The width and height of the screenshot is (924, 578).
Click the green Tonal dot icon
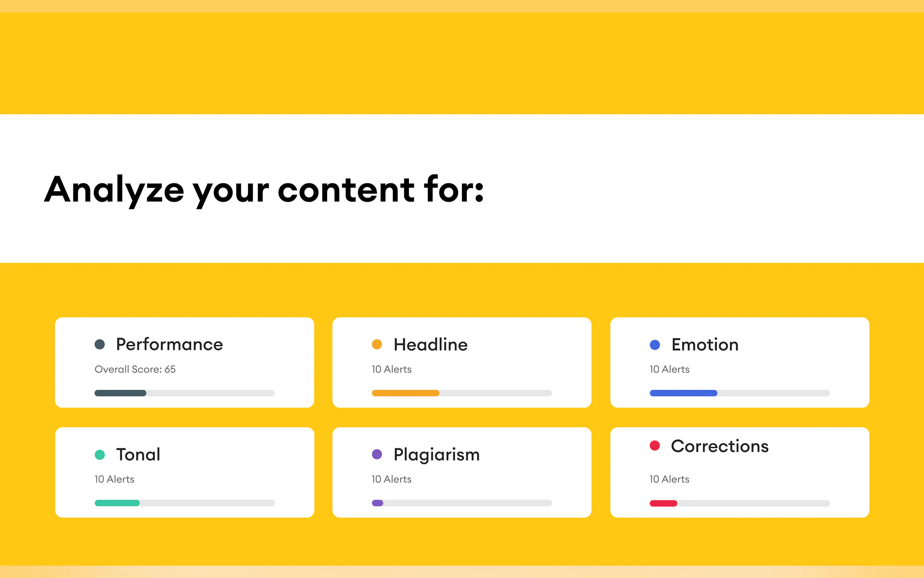[100, 455]
